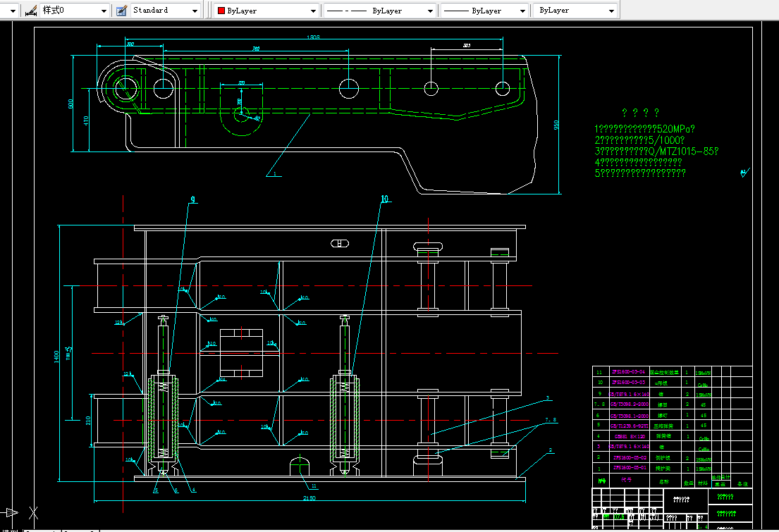
Task: Expand the cut-off dropdown before the text style icon
Action: point(13,11)
